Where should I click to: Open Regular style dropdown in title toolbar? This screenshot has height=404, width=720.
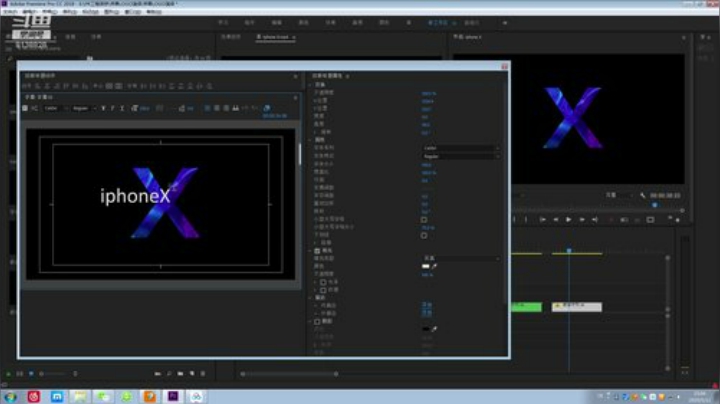pos(84,108)
